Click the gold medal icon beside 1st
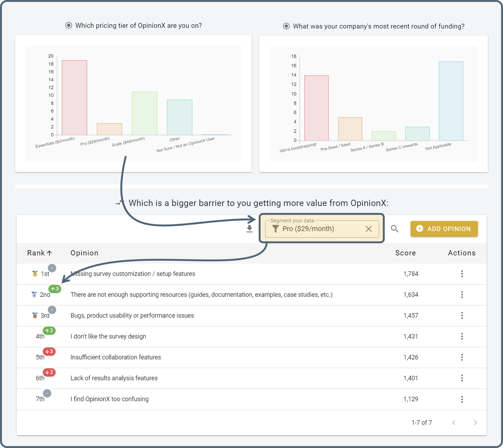Screen dimensions: 503x448 click(x=35, y=274)
